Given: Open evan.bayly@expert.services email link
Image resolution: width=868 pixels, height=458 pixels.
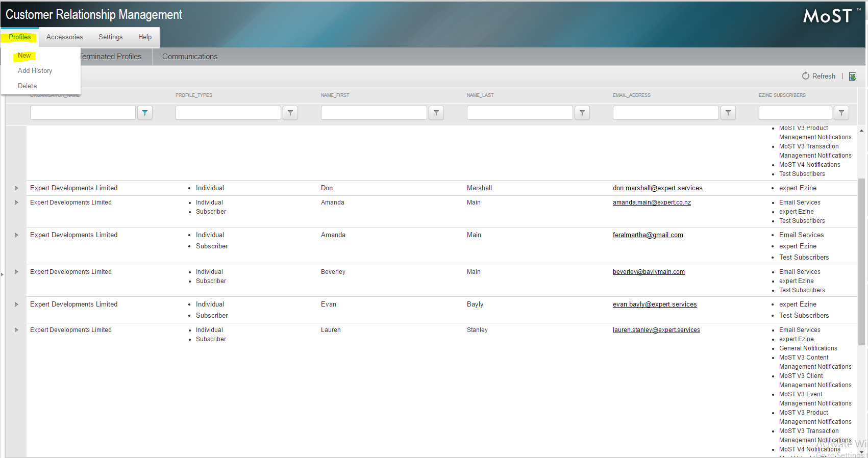Looking at the screenshot, I should [655, 304].
